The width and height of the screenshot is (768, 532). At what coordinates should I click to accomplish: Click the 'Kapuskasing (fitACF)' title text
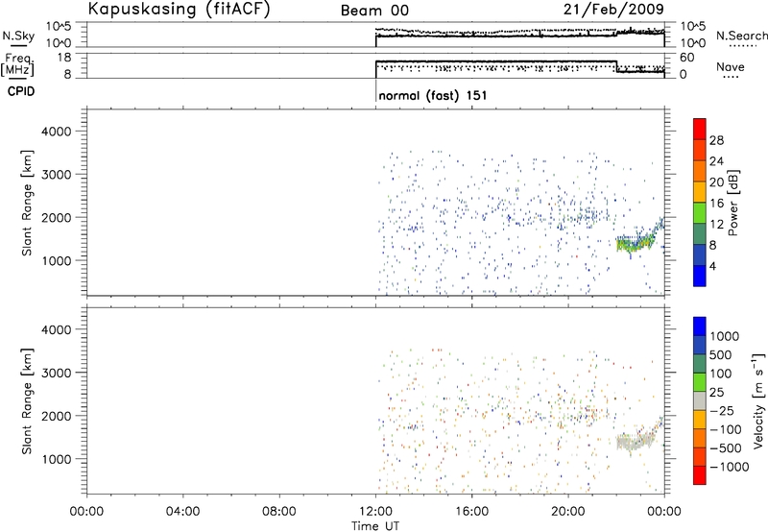coord(179,9)
